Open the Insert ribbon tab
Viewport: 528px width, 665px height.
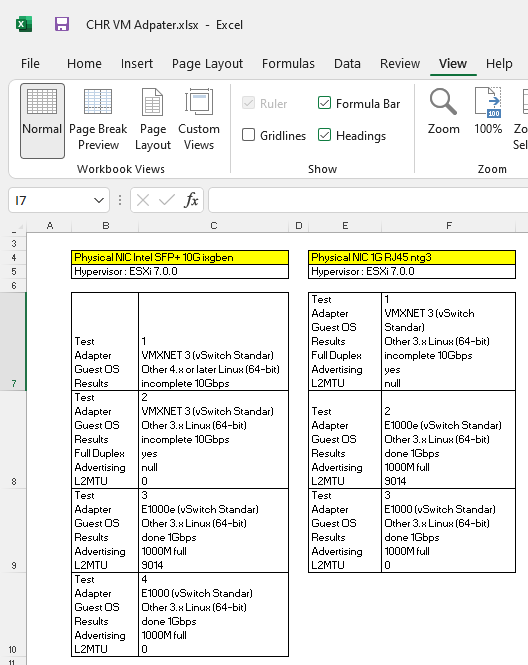click(x=137, y=64)
